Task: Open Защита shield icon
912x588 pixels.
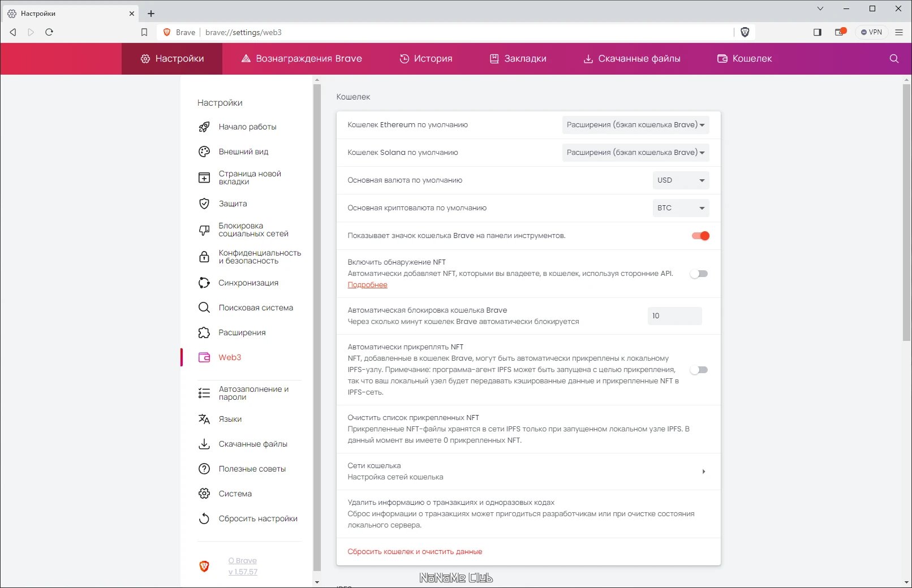Action: [204, 204]
